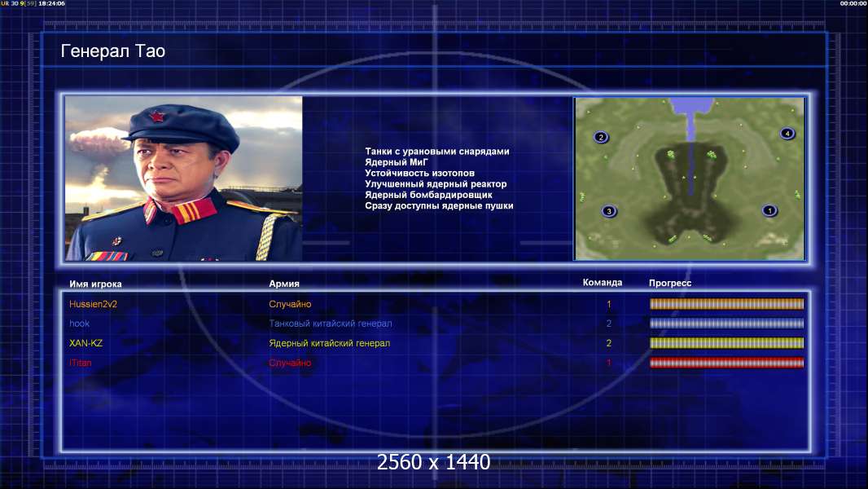
Task: Click 'Танки с урановыми снарядами' line
Action: point(436,152)
